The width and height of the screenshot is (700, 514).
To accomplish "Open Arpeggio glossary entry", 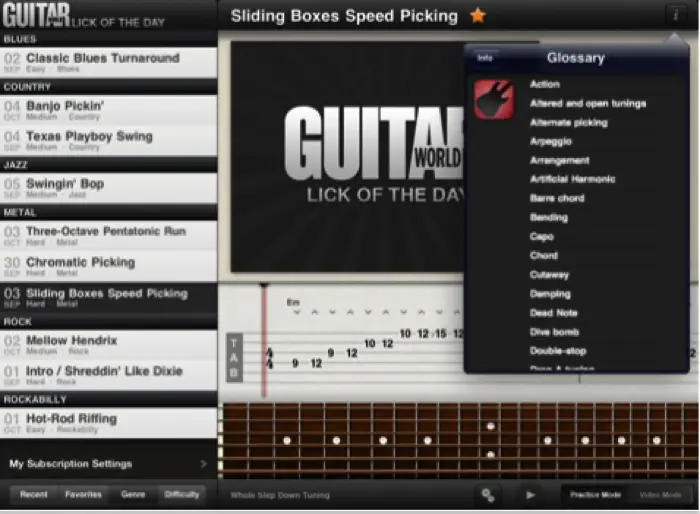I will [x=551, y=142].
